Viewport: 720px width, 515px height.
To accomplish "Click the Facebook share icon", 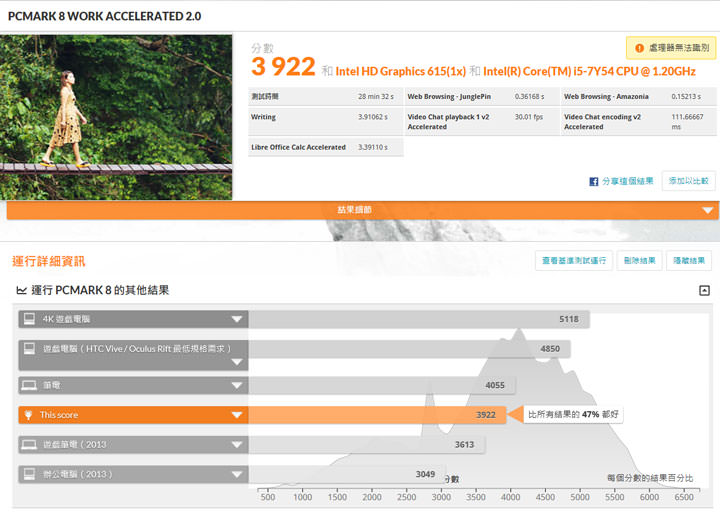I will click(594, 181).
